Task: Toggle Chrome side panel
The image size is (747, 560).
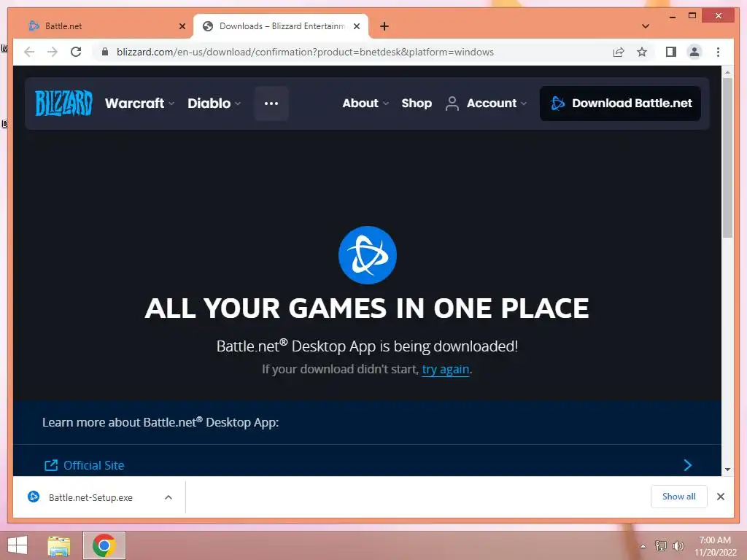Action: coord(671,52)
